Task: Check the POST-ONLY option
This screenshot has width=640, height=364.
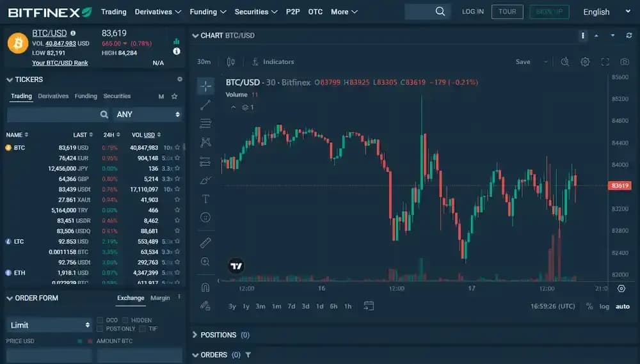Action: click(x=100, y=329)
